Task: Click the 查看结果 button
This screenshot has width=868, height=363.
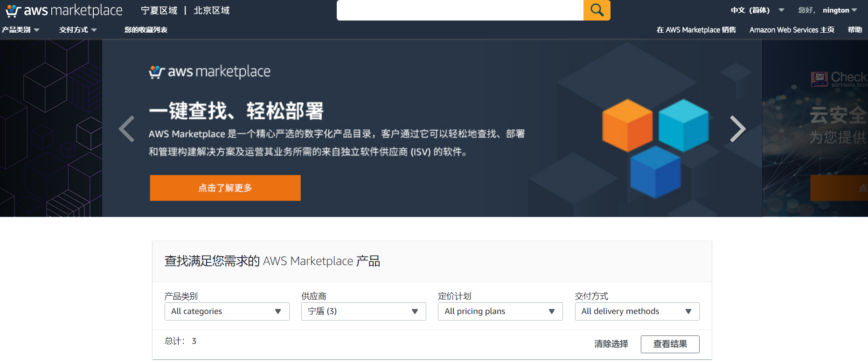Action: coord(670,344)
